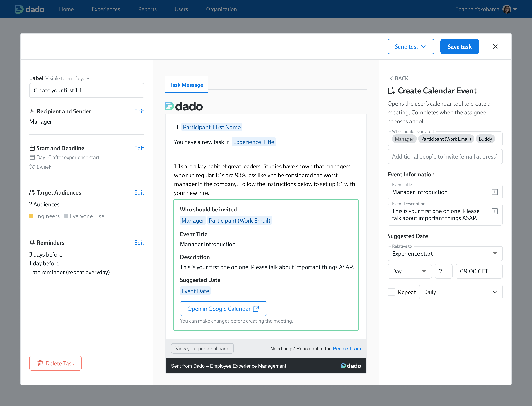Go BACK from Create Calendar Event

tap(399, 78)
